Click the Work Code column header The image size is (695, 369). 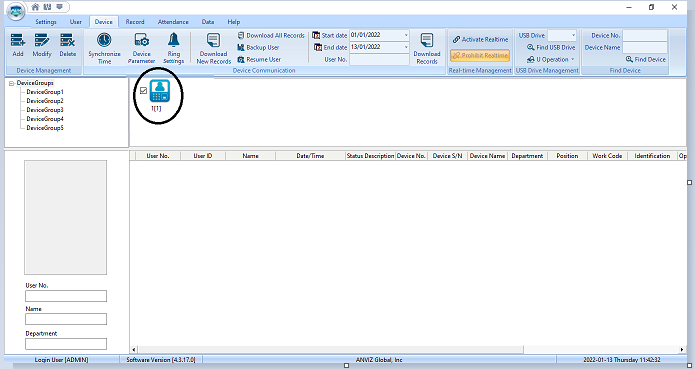[607, 156]
